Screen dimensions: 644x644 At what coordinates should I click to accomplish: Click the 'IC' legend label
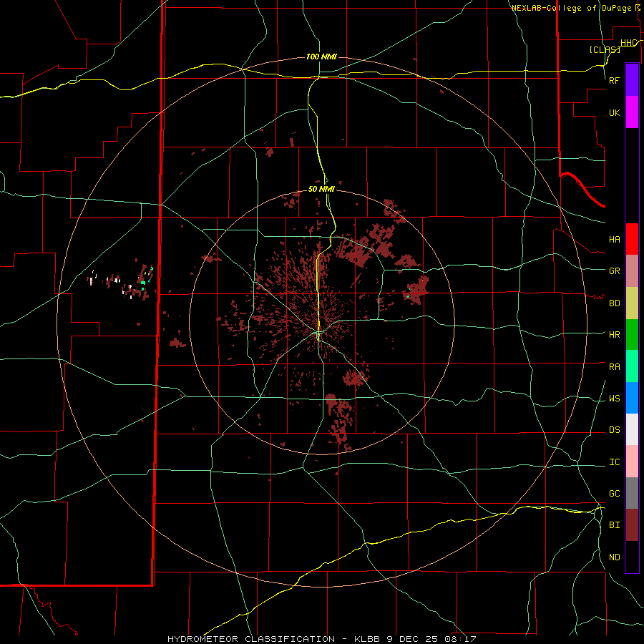click(x=614, y=462)
